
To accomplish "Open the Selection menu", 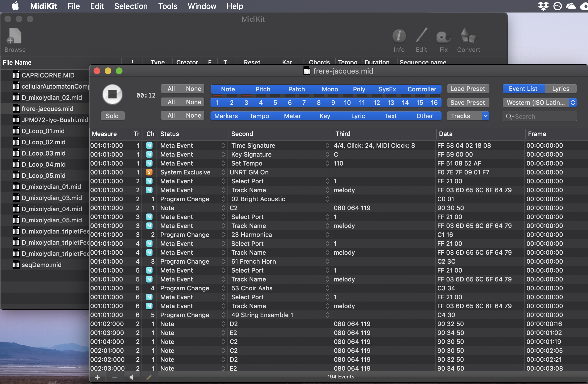I will tap(131, 6).
